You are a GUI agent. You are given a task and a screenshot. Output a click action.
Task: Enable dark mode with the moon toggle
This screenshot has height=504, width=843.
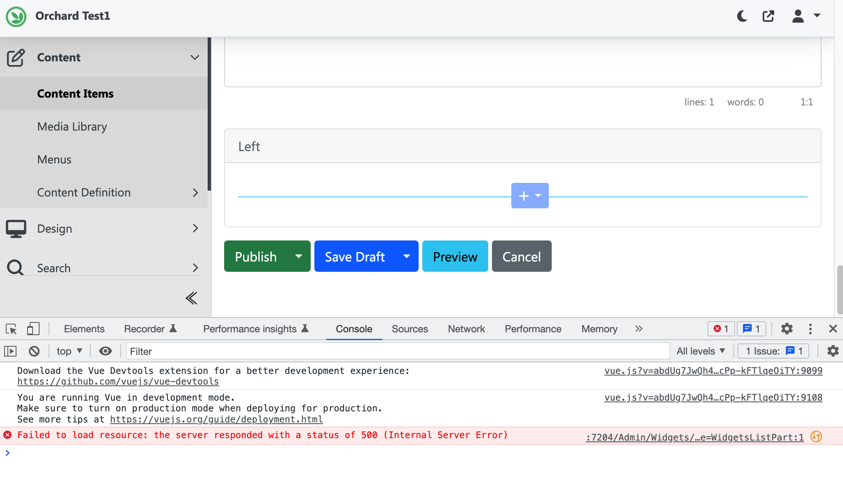click(742, 16)
